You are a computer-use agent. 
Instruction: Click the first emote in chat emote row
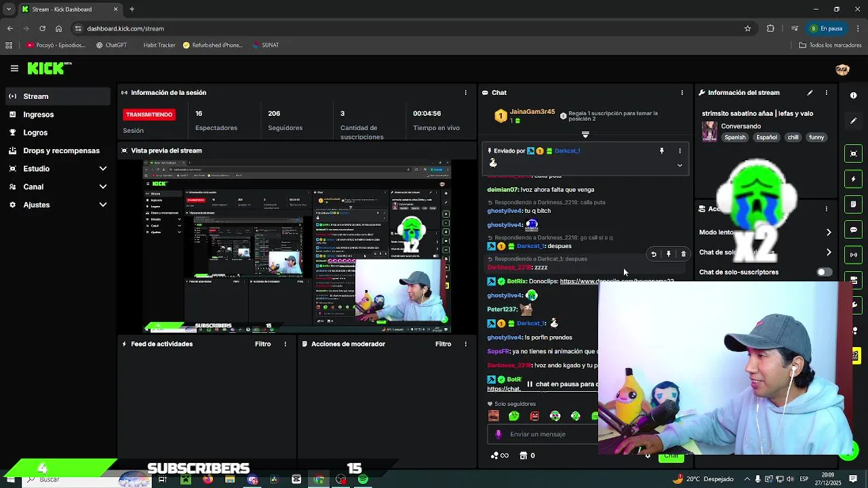(x=494, y=416)
